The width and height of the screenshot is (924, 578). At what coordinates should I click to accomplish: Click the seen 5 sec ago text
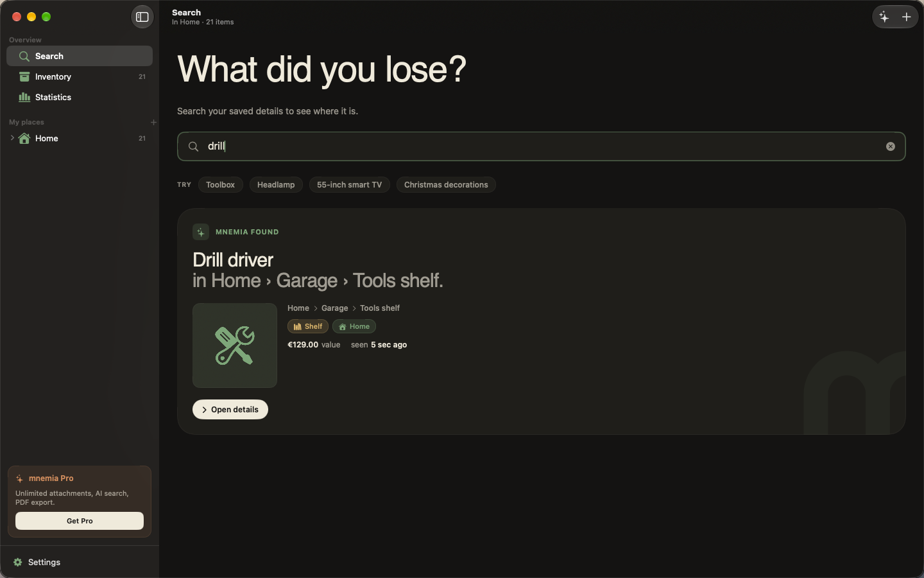[379, 345]
